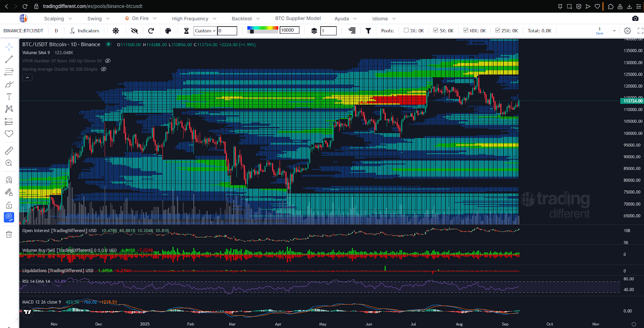This screenshot has height=328, width=644.
Task: Click the layers stack icon
Action: [314, 31]
